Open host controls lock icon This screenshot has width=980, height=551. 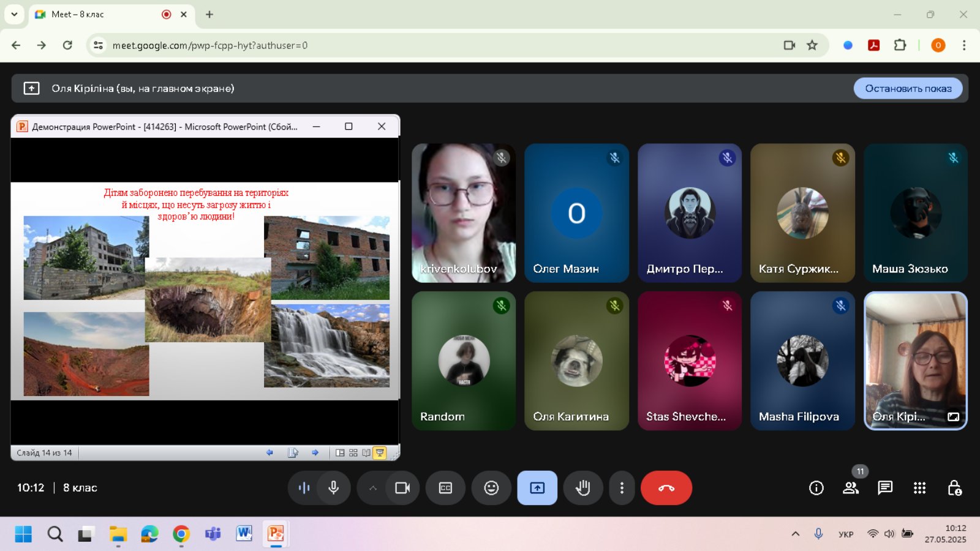click(954, 488)
